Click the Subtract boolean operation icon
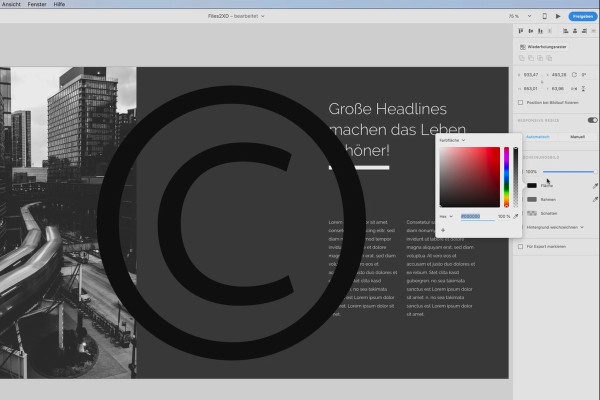 pyautogui.click(x=531, y=58)
